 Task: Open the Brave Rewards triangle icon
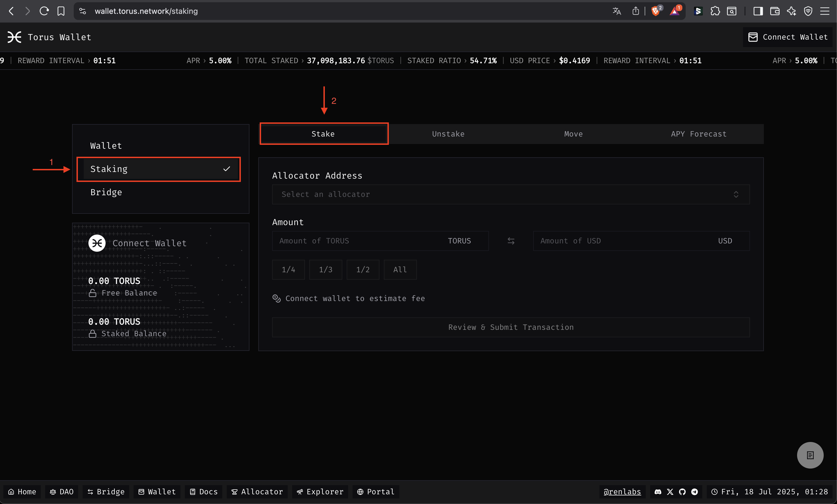tap(674, 11)
